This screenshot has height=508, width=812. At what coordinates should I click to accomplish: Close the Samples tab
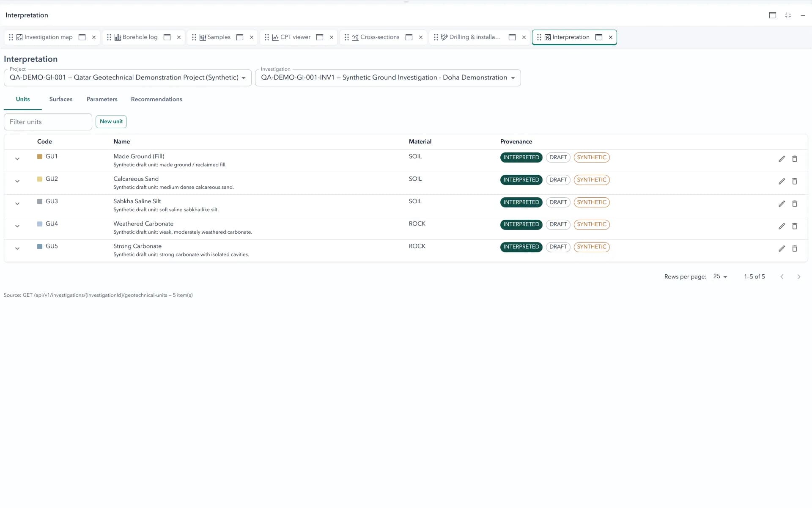coord(252,37)
